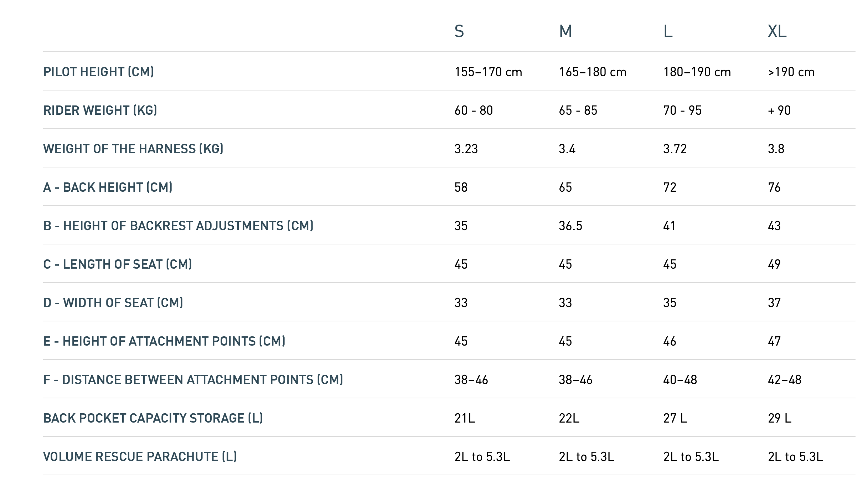The width and height of the screenshot is (868, 481).
Task: Click Distance Between Attachment Points label
Action: pyautogui.click(x=193, y=380)
